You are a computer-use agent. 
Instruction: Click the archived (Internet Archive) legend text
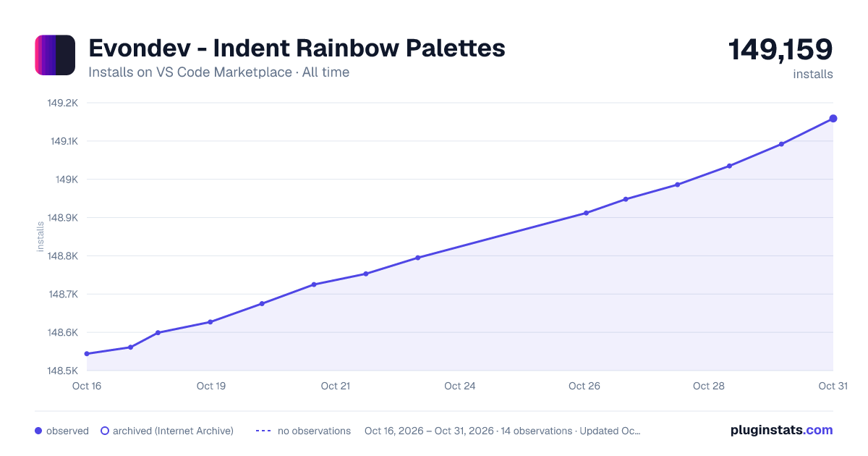coord(173,431)
